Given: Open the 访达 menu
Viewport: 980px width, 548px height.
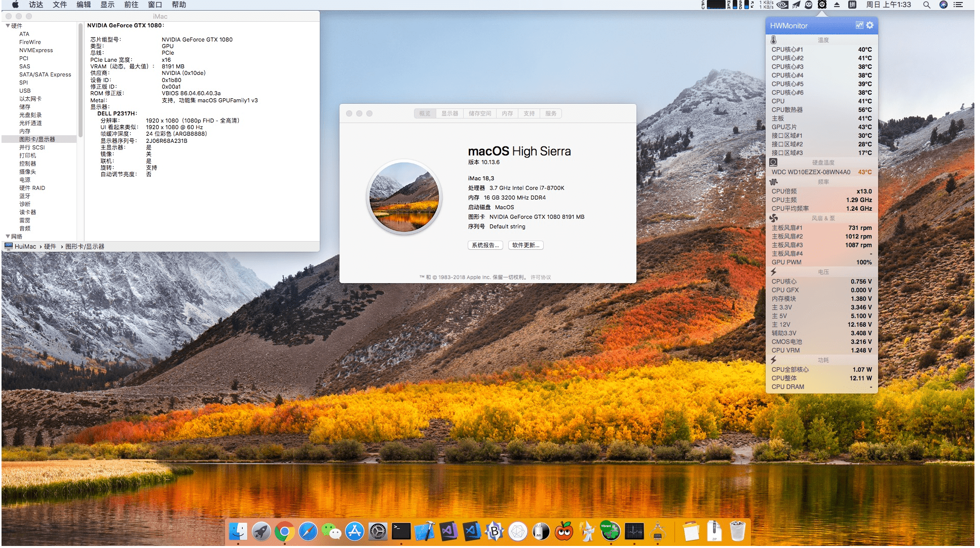Looking at the screenshot, I should click(36, 5).
